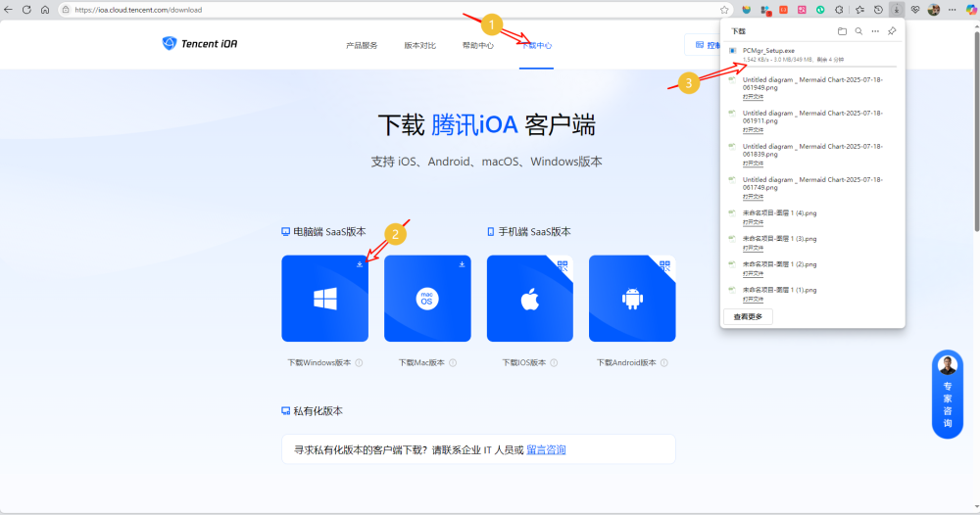
Task: Open the Extensions puzzle-piece icon
Action: [x=839, y=10]
